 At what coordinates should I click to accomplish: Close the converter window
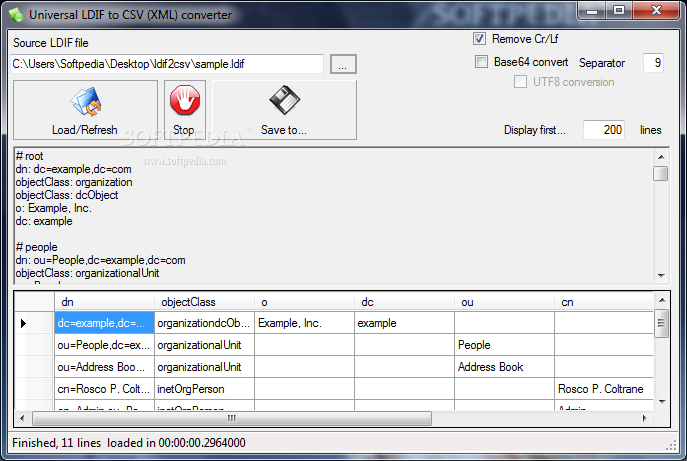click(655, 11)
